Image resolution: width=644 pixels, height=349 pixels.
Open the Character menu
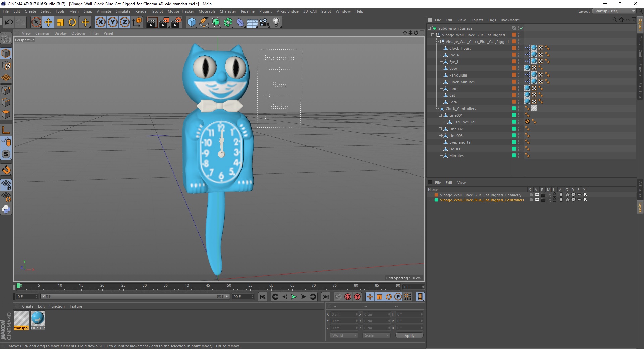pos(228,11)
